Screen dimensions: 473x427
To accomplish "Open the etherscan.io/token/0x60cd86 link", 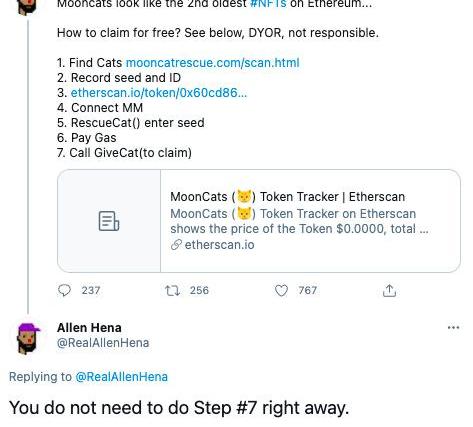I will pyautogui.click(x=159, y=93).
